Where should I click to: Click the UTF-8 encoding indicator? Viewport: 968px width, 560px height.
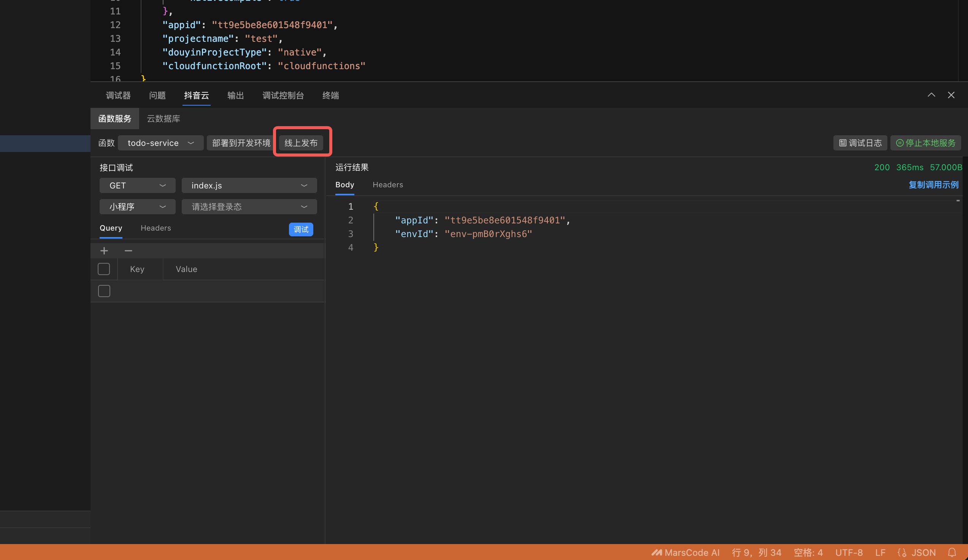849,552
